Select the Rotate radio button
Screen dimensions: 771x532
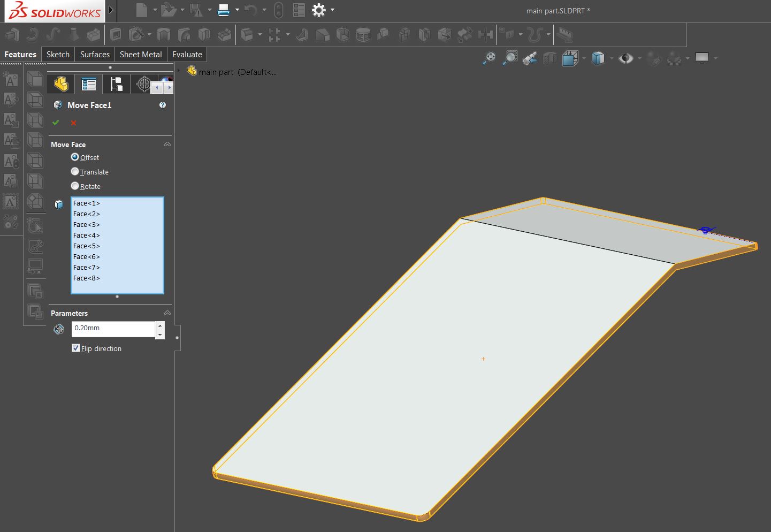click(75, 186)
